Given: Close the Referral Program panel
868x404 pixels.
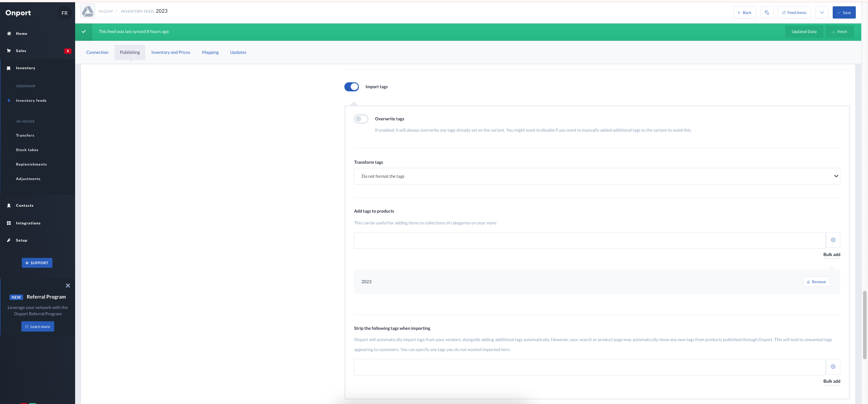Looking at the screenshot, I should click(68, 285).
